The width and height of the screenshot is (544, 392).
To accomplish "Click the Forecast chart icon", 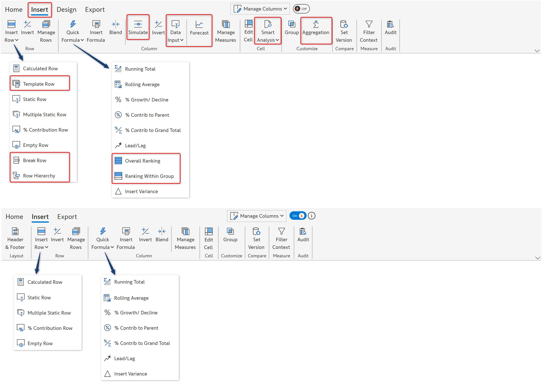I will click(199, 24).
